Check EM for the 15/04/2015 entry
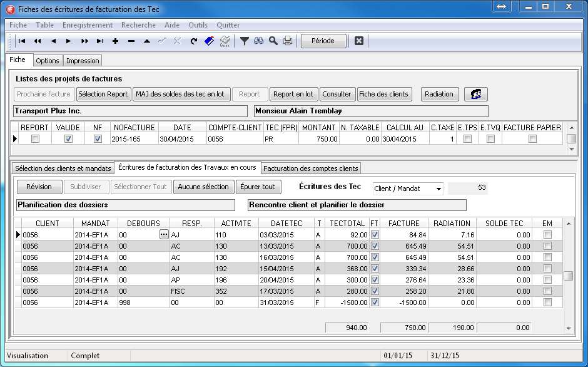The height and width of the screenshot is (367, 588). point(547,269)
